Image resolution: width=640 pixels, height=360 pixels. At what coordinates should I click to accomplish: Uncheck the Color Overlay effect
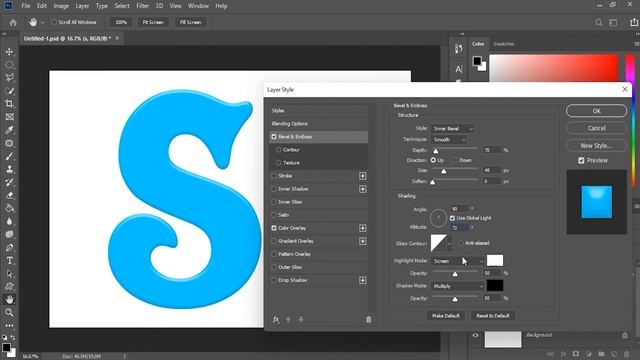point(274,228)
